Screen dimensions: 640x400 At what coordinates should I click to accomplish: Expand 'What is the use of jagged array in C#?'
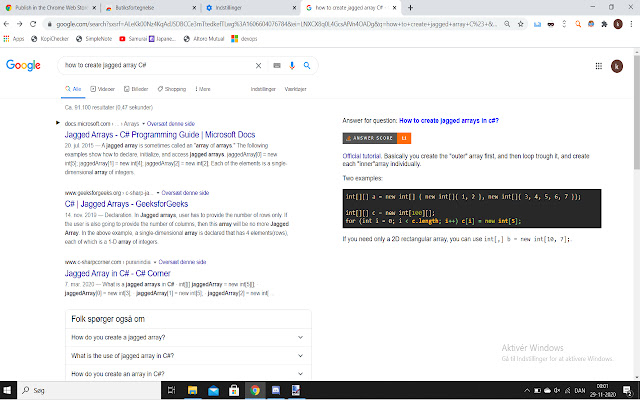188,356
